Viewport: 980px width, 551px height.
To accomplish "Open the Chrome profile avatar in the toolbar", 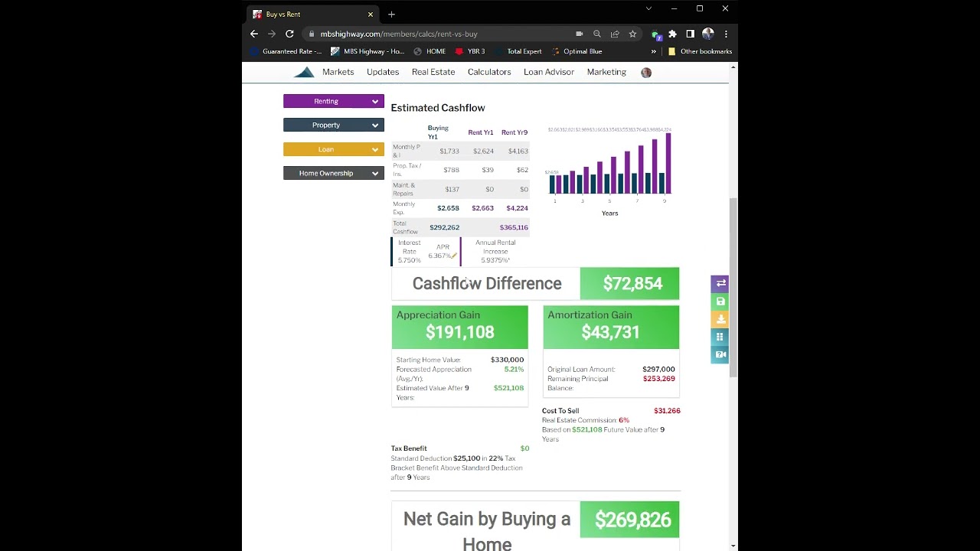I will tap(707, 34).
